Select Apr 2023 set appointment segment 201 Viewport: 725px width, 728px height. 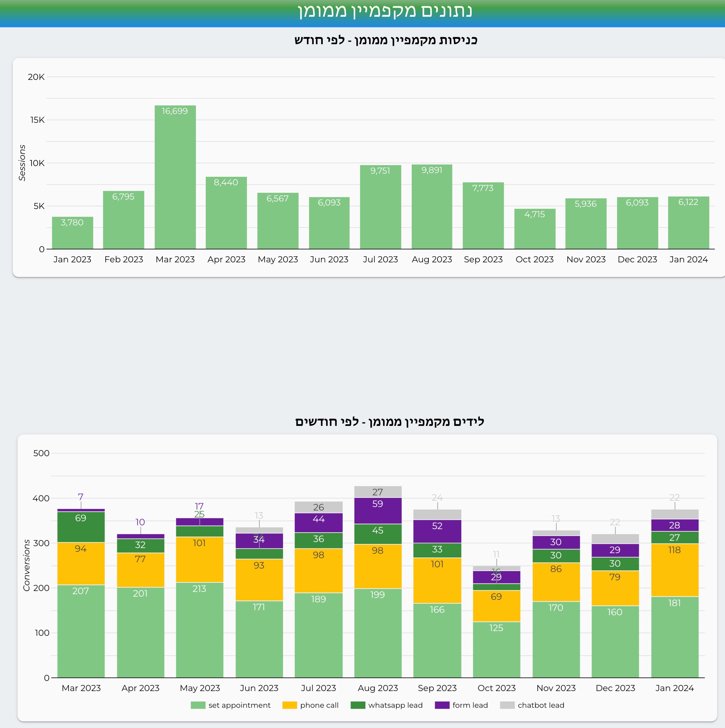click(140, 632)
